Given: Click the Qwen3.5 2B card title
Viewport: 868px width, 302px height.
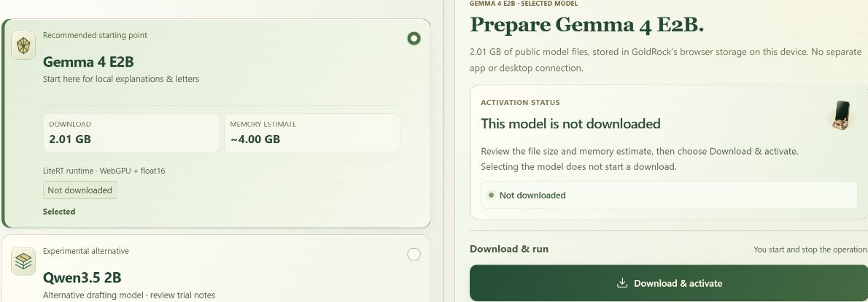Looking at the screenshot, I should click(82, 277).
